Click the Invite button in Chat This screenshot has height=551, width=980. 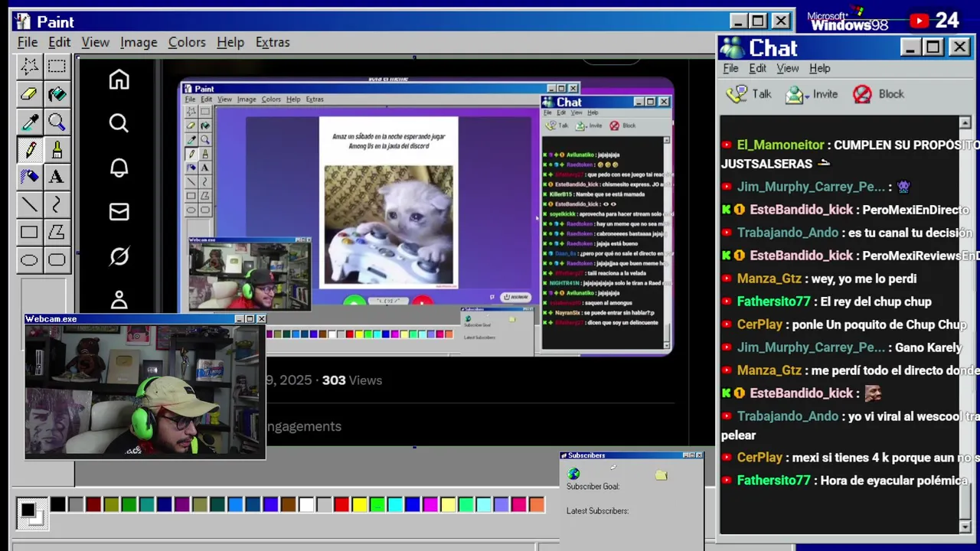click(x=812, y=94)
